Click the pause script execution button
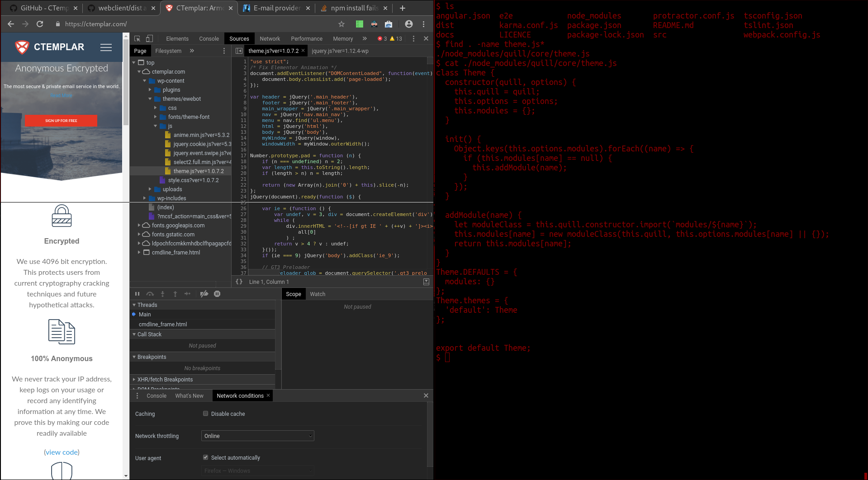The image size is (868, 480). point(137,294)
